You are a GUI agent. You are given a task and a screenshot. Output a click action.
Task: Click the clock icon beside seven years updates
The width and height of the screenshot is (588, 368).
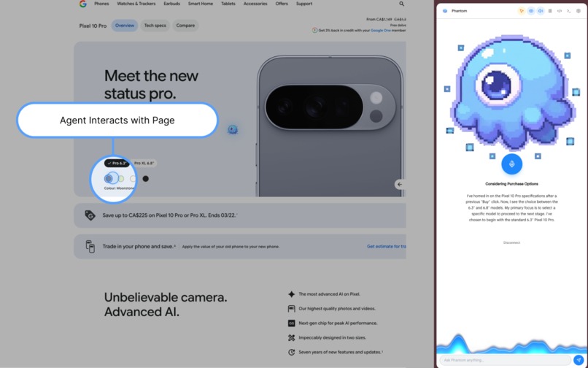pos(291,352)
